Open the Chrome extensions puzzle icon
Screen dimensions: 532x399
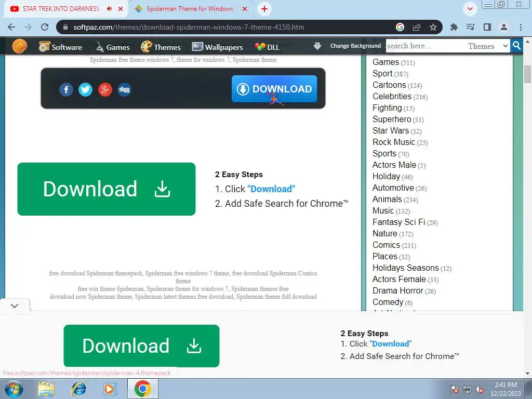click(454, 27)
